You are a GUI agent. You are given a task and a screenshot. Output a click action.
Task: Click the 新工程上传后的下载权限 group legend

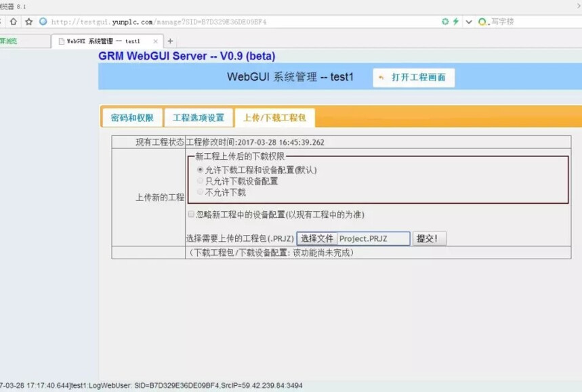[240, 156]
